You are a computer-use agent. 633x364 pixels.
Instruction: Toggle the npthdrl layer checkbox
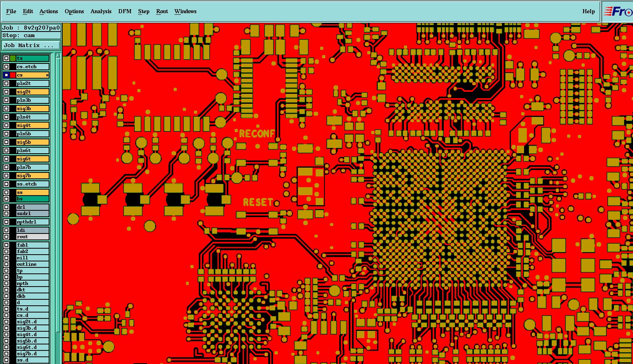pos(6,222)
